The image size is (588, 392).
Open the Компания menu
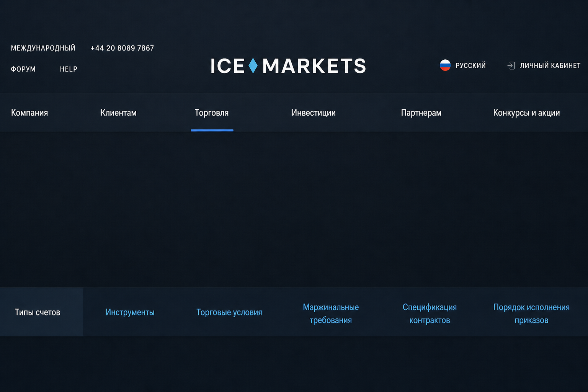coord(29,113)
